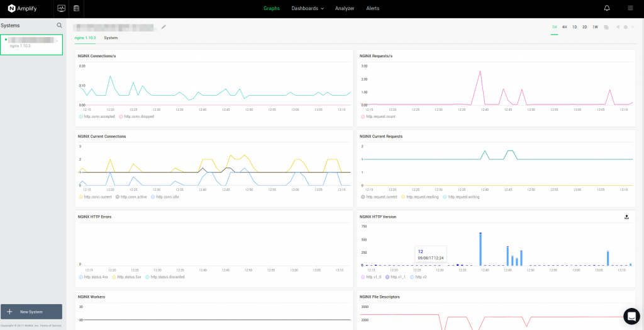Viewport: 644px width, 330px height.
Task: Open the Analyzer menu item
Action: point(345,8)
